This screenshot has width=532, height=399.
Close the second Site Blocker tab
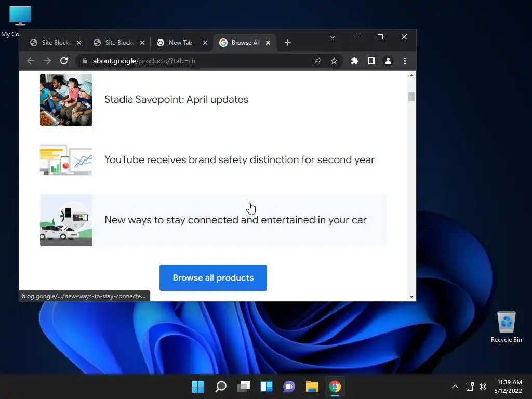tap(142, 43)
